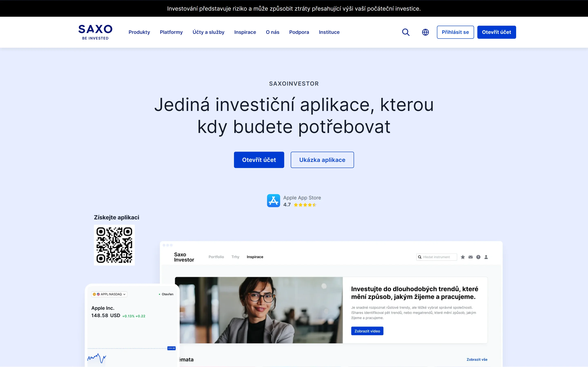Click the Apple App Store icon
Image resolution: width=588 pixels, height=367 pixels.
coord(273,200)
